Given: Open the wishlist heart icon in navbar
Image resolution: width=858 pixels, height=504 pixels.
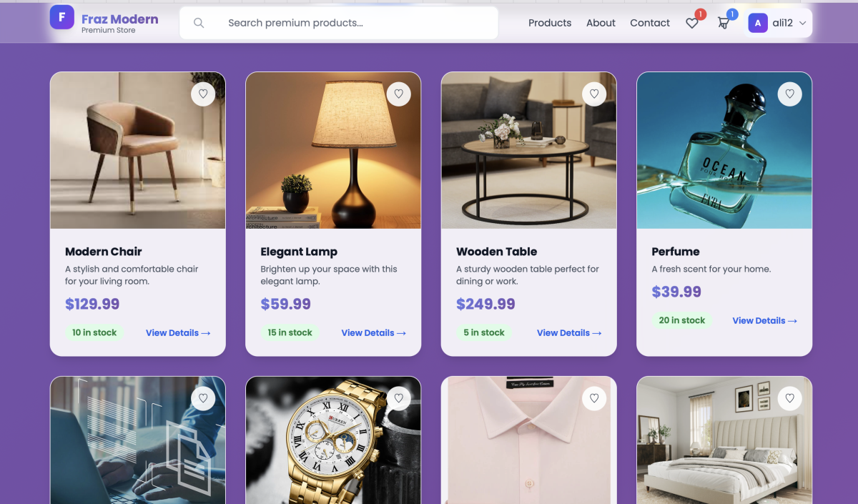Looking at the screenshot, I should point(692,23).
